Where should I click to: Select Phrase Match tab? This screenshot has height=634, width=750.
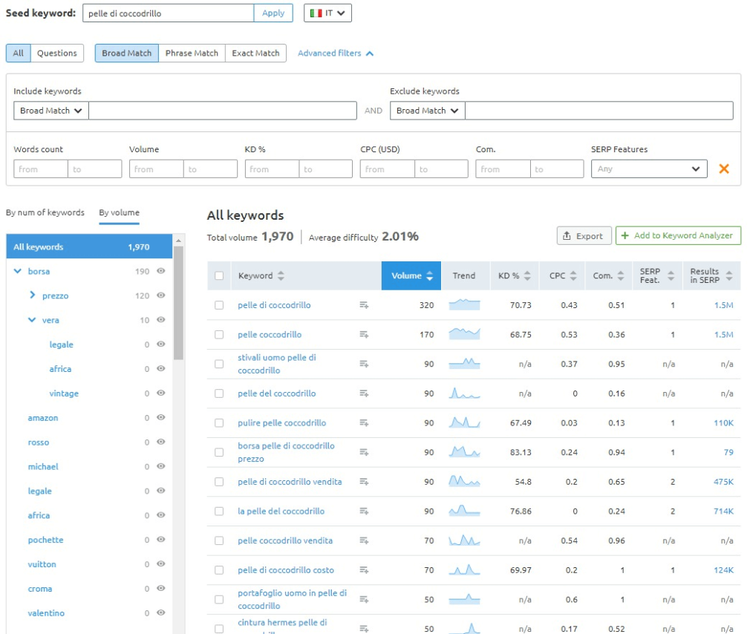click(x=192, y=53)
